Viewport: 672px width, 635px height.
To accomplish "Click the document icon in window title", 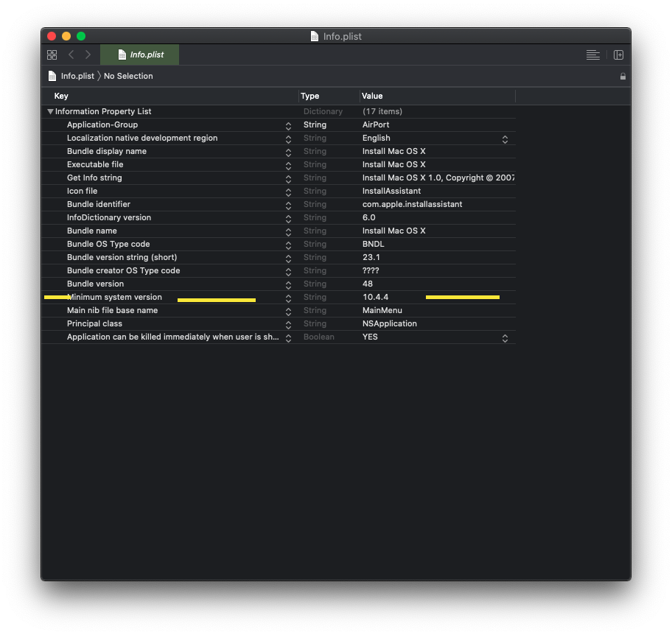I will (x=315, y=36).
